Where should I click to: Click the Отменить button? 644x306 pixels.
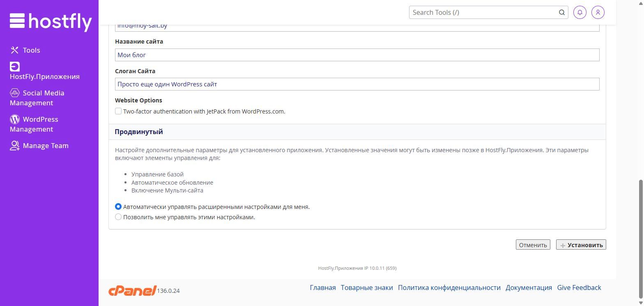[533, 245]
